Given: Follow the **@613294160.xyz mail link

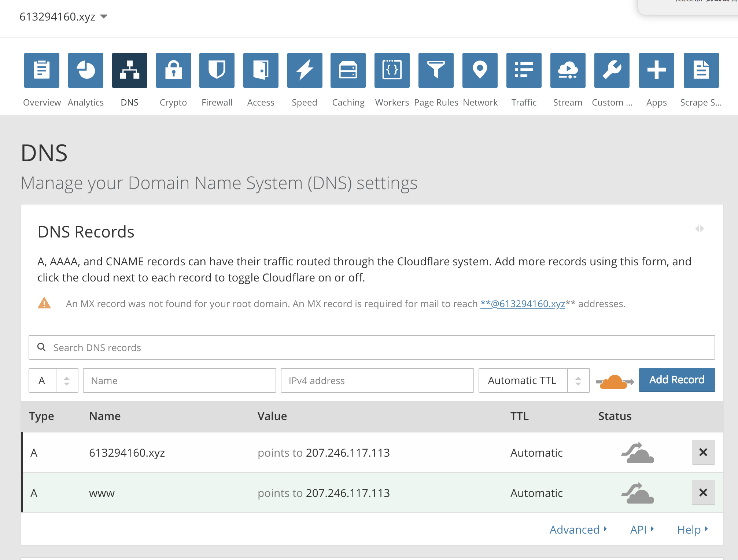Looking at the screenshot, I should [523, 304].
